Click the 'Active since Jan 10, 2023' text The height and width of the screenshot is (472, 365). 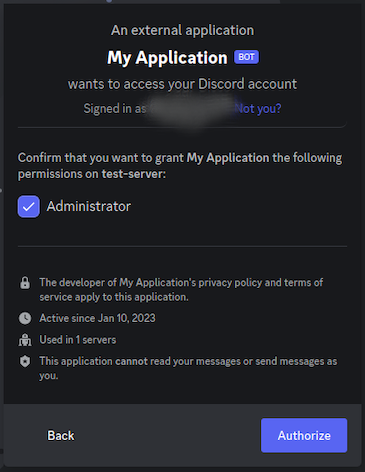[x=97, y=318]
